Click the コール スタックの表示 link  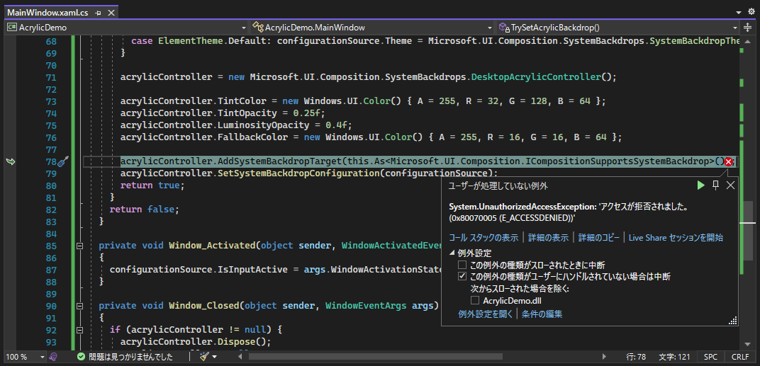pos(483,238)
